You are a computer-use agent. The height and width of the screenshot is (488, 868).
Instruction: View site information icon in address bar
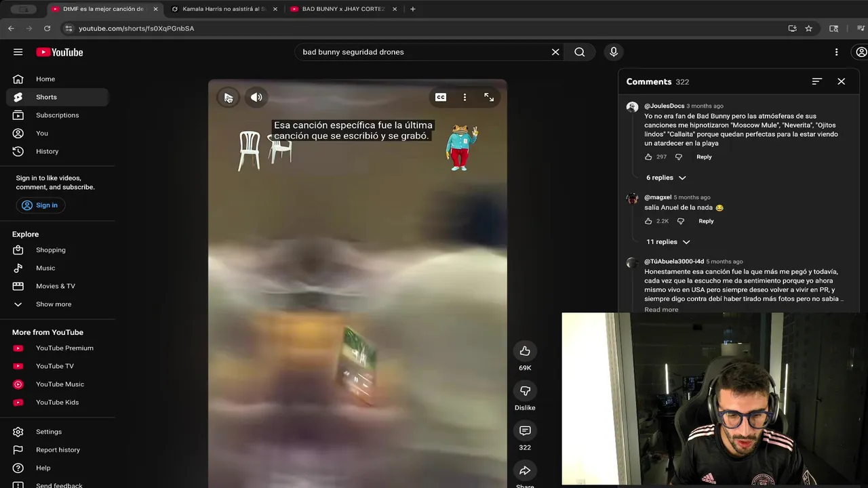click(x=67, y=28)
